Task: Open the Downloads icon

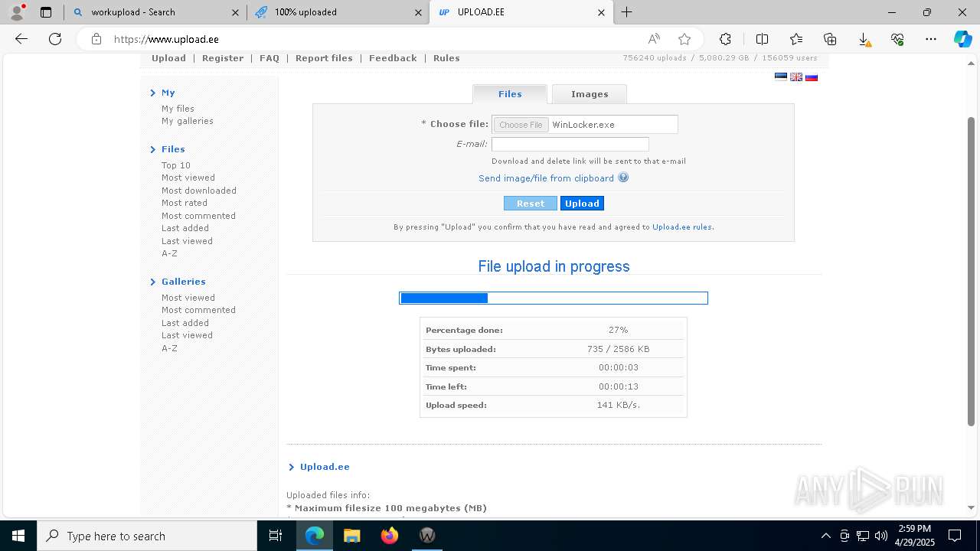Action: [x=864, y=39]
